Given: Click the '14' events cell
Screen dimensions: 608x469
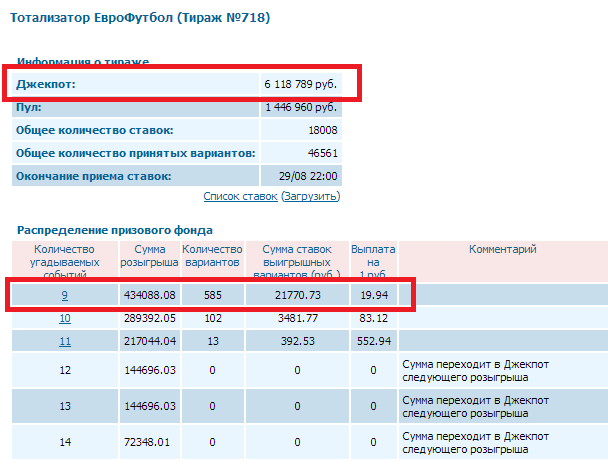Looking at the screenshot, I should point(65,442).
